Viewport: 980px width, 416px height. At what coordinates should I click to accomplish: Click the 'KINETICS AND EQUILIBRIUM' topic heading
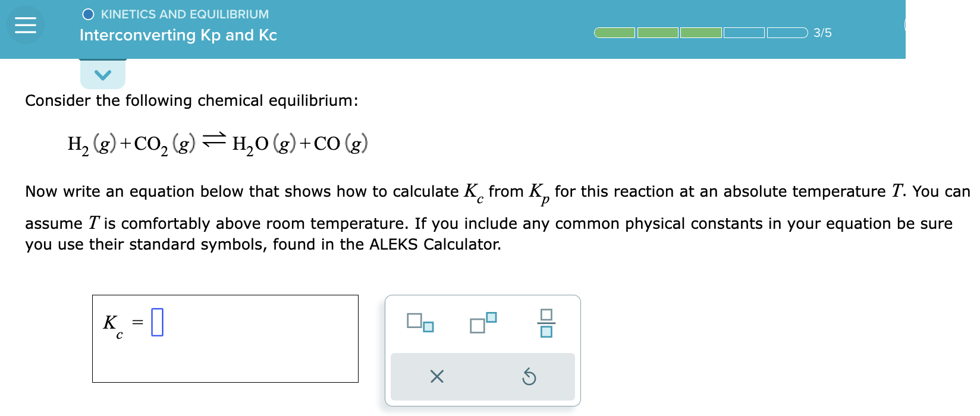point(185,14)
